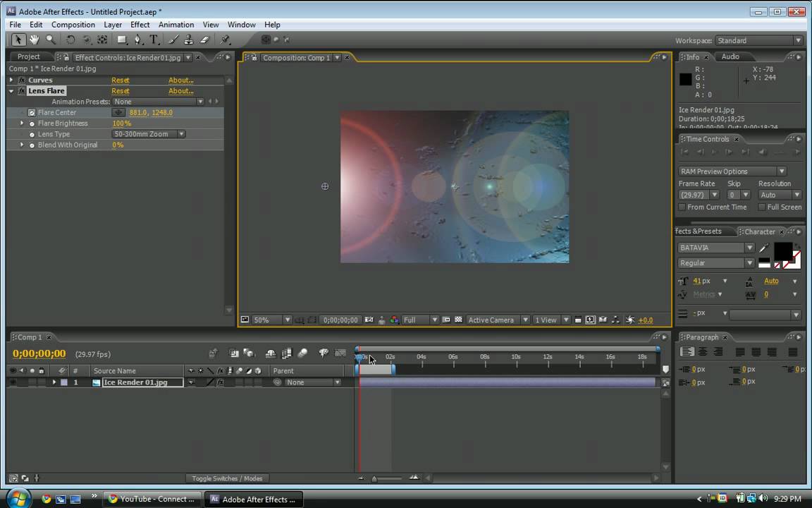Expand the Curves effect properties
Image resolution: width=812 pixels, height=508 pixels.
pos(11,80)
